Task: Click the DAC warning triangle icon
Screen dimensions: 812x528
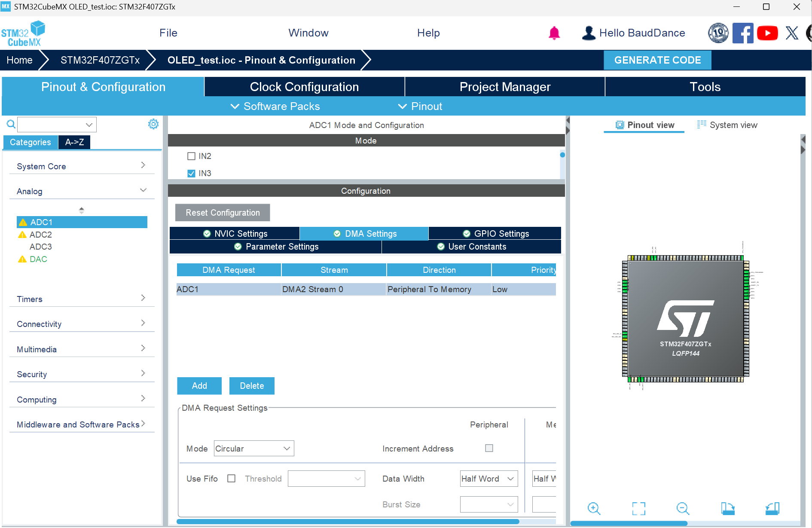Action: pos(22,259)
